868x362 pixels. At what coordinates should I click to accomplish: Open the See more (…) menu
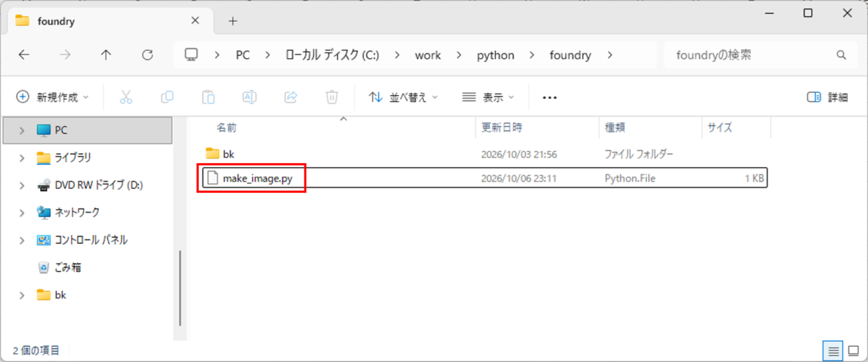[x=550, y=98]
